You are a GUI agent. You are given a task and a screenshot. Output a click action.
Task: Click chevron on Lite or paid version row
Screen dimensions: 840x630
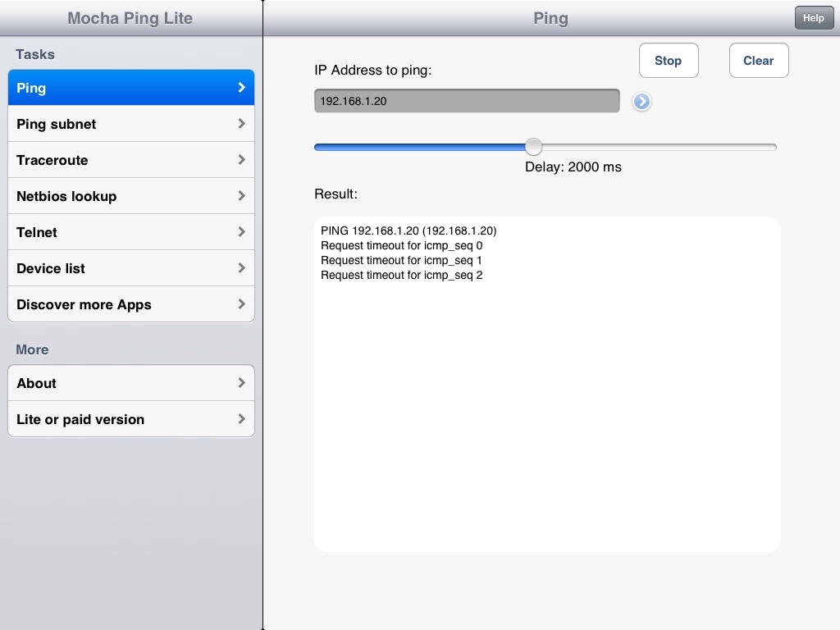(x=242, y=419)
